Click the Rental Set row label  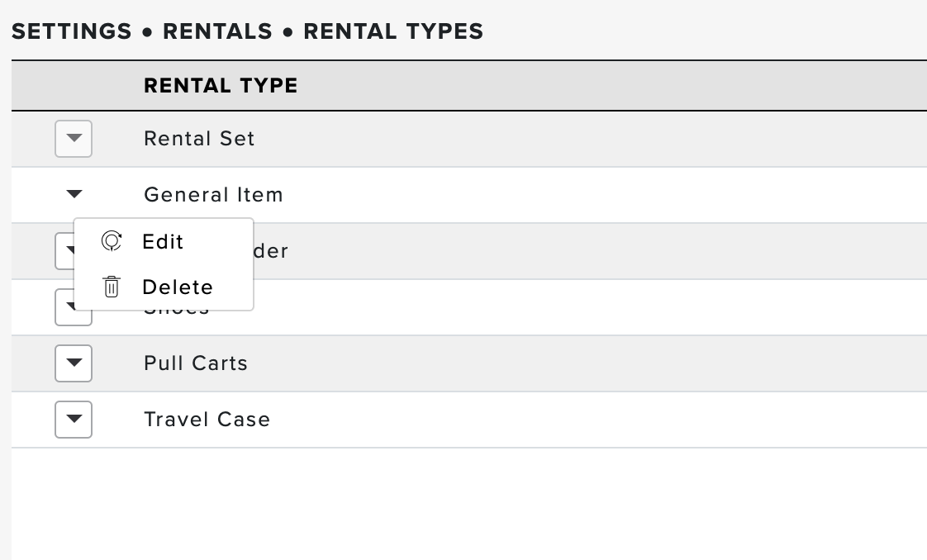(199, 139)
